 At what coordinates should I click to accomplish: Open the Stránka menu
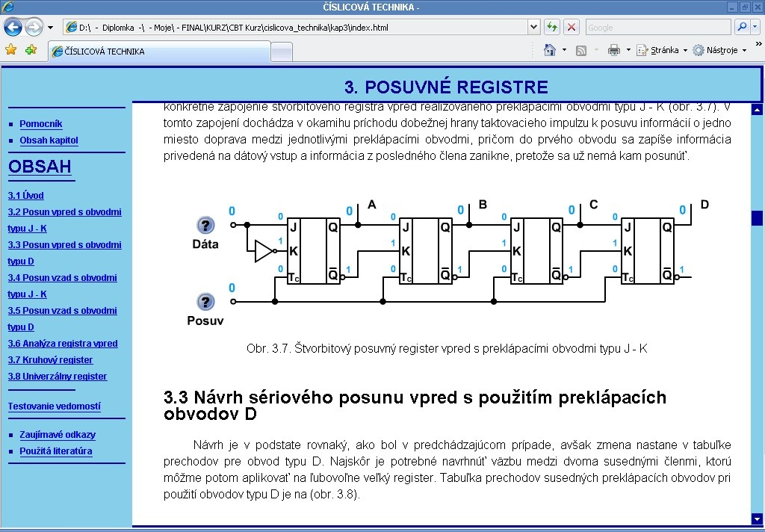[662, 50]
